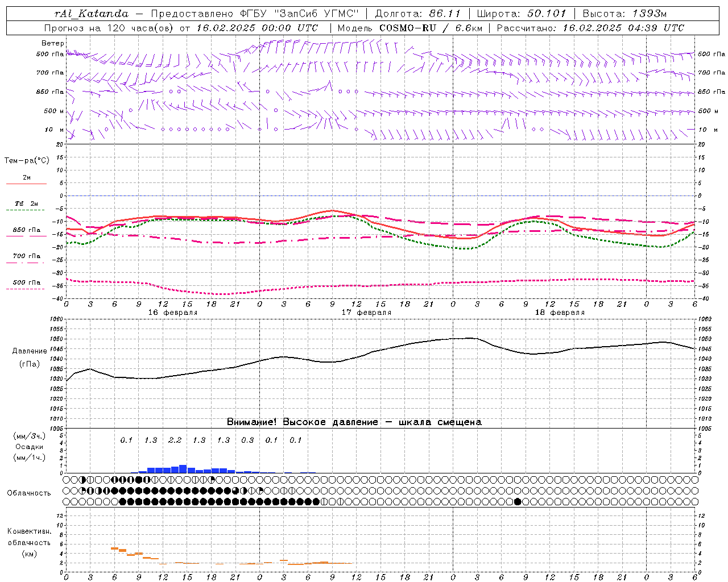Click the '2м' temperature legend entry
This screenshot has height=582, width=728.
pos(27,177)
